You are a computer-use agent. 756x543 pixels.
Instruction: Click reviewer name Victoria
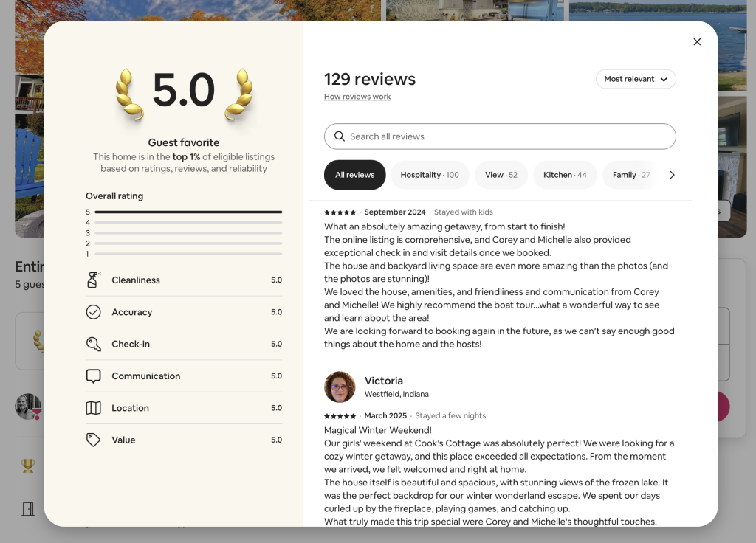384,381
